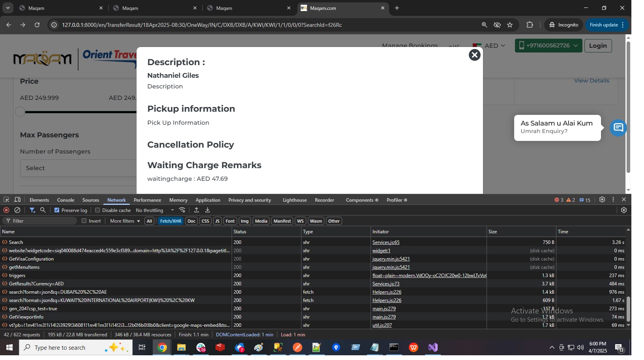Expand the No throttling dropdown
The width and height of the screenshot is (644, 360).
(155, 210)
